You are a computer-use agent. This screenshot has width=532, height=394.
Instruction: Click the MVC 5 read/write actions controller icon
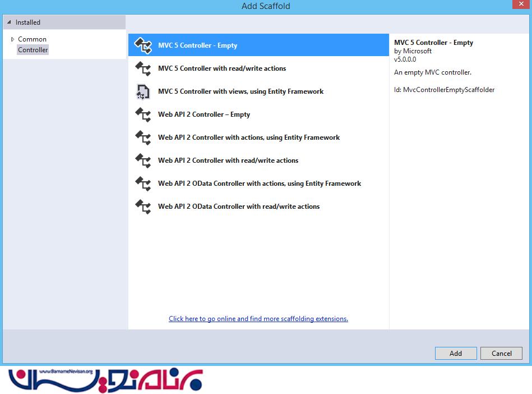pos(143,68)
